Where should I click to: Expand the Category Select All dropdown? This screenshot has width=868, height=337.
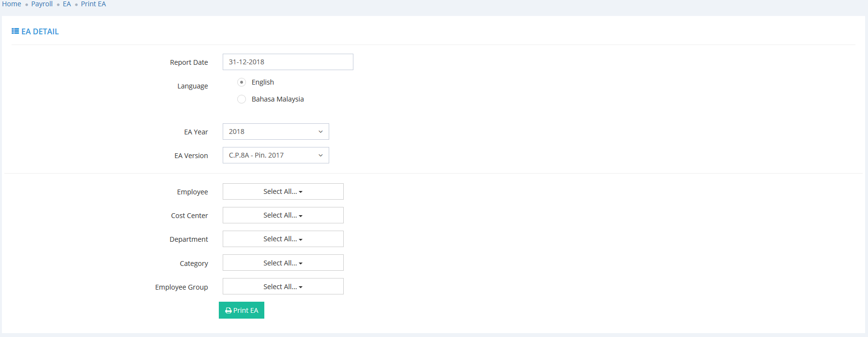pos(283,263)
